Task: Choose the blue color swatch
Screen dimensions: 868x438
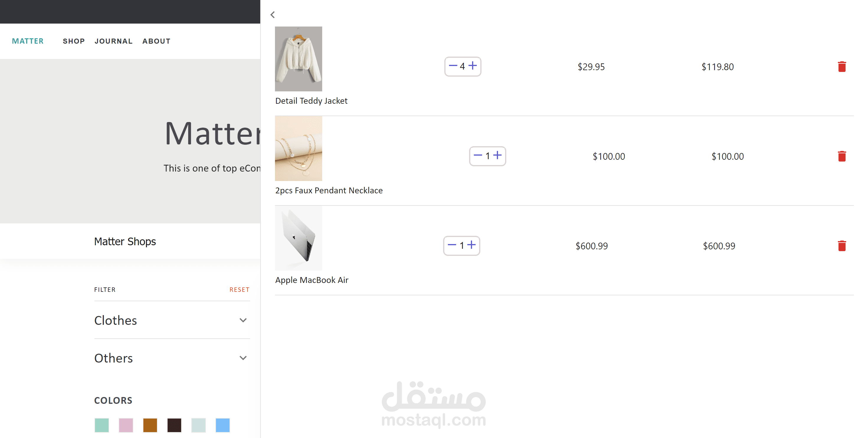Action: point(222,425)
